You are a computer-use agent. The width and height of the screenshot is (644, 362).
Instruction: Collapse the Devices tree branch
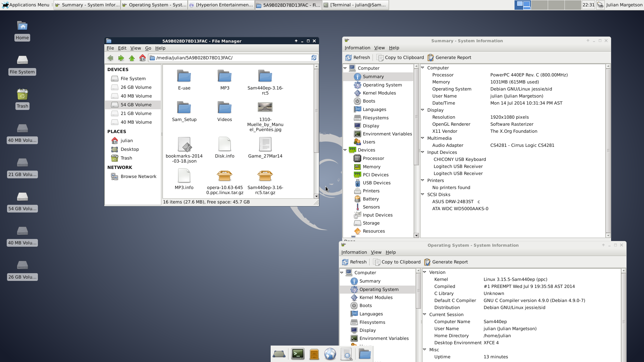pyautogui.click(x=345, y=150)
